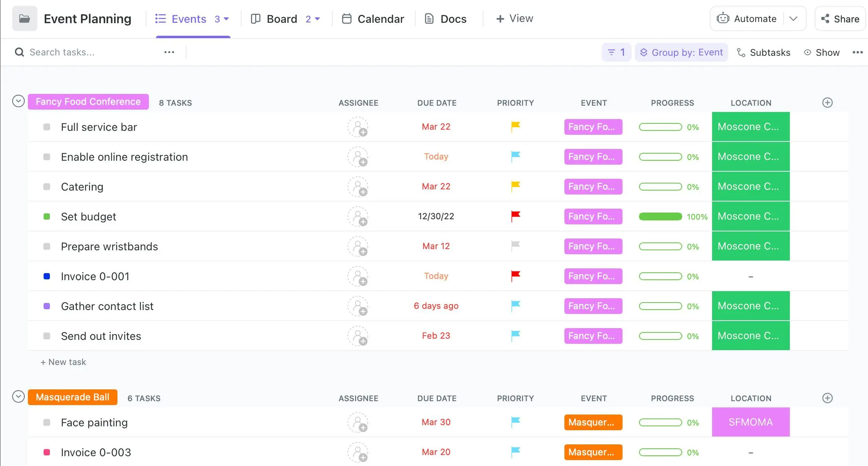The image size is (868, 466).
Task: Assign a user to Gather contact list
Action: 358,306
